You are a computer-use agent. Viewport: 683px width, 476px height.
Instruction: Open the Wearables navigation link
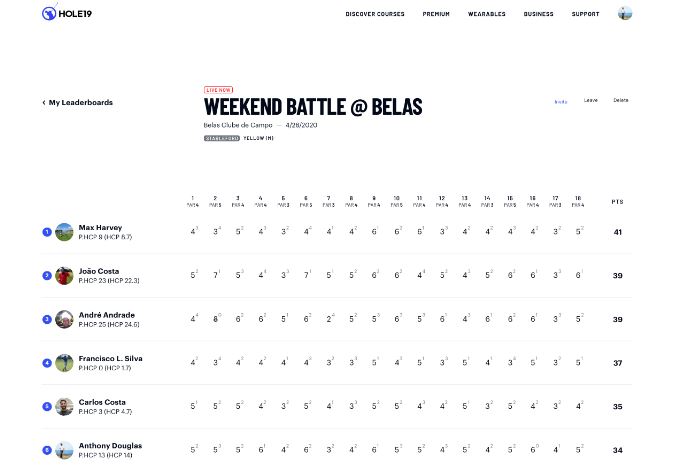[x=487, y=14]
